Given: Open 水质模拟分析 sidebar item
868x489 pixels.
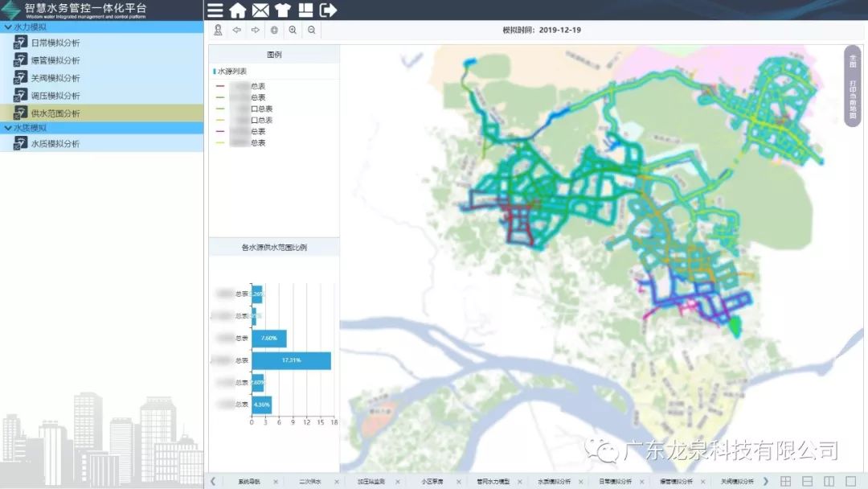Looking at the screenshot, I should pyautogui.click(x=55, y=144).
